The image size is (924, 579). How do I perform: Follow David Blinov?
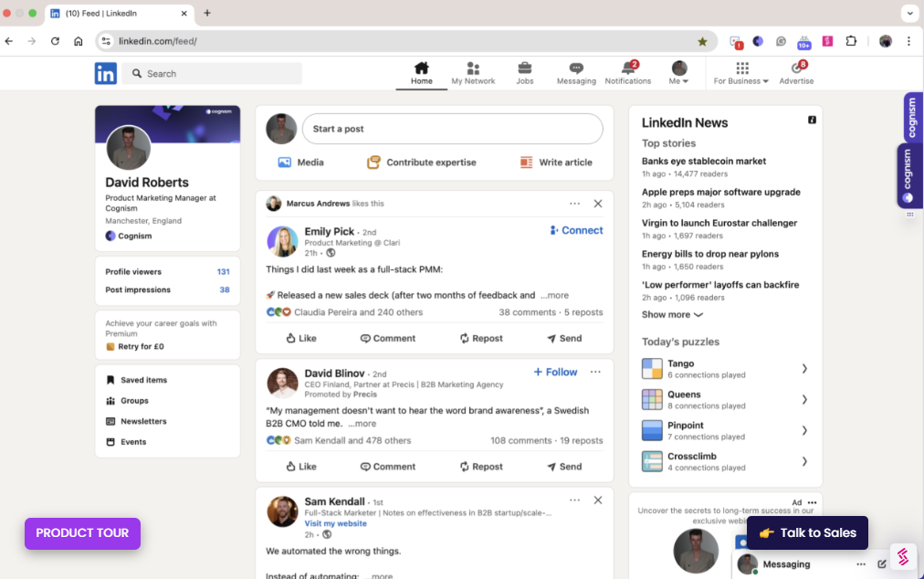(x=555, y=372)
